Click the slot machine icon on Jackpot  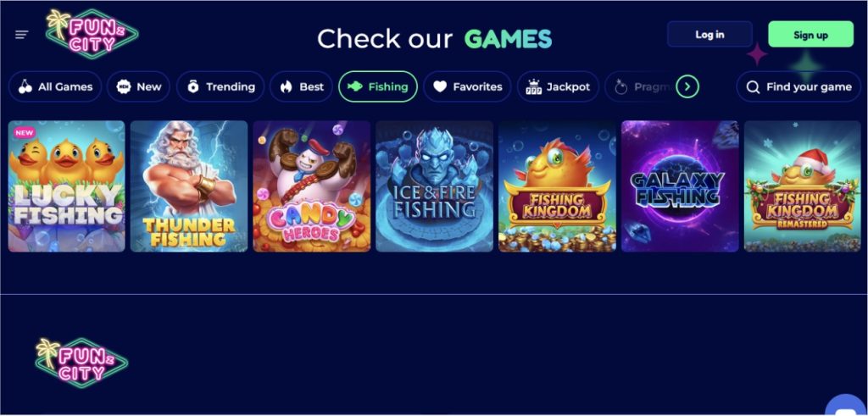pyautogui.click(x=534, y=87)
